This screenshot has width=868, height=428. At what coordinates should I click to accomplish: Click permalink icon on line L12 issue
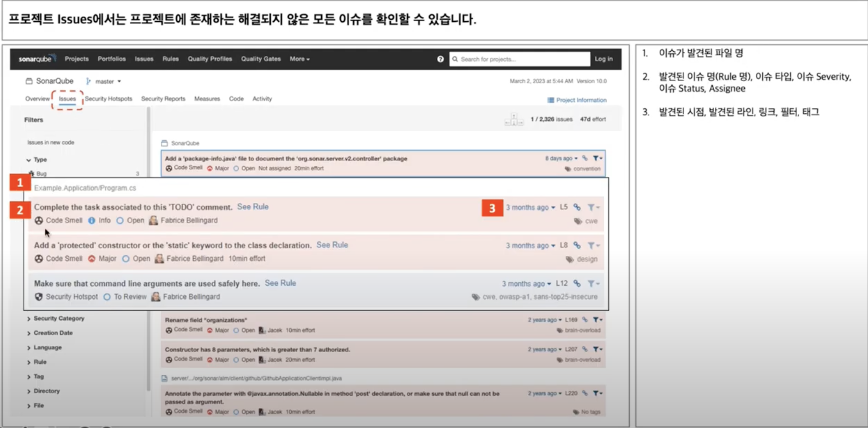coord(577,284)
